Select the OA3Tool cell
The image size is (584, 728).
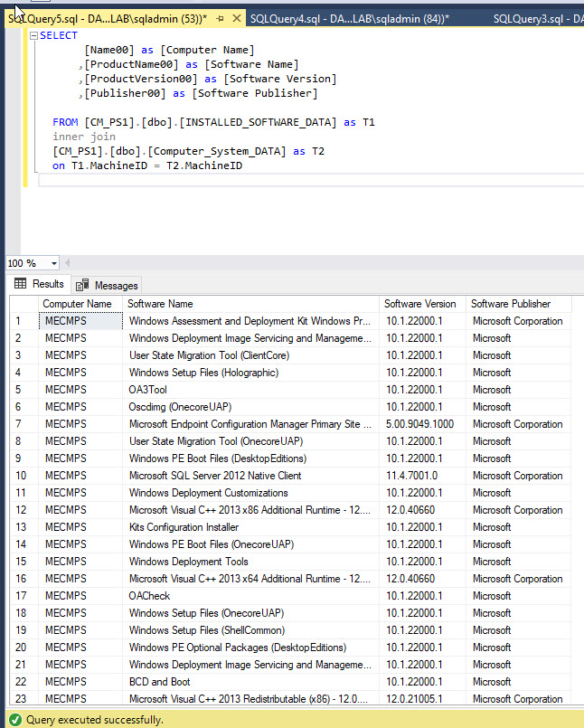tap(148, 390)
